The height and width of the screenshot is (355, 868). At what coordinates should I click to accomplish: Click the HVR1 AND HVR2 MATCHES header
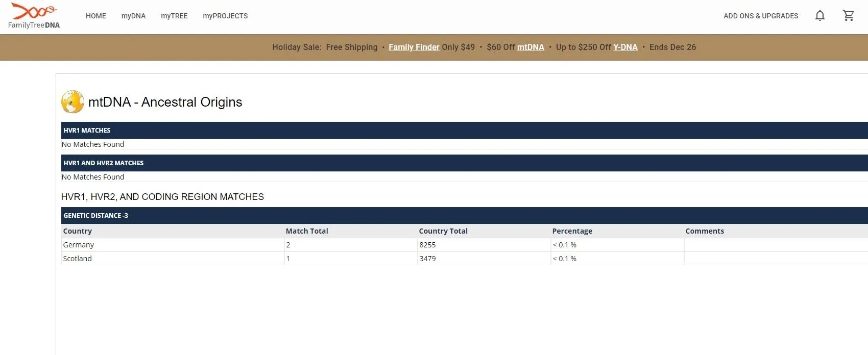click(x=464, y=163)
